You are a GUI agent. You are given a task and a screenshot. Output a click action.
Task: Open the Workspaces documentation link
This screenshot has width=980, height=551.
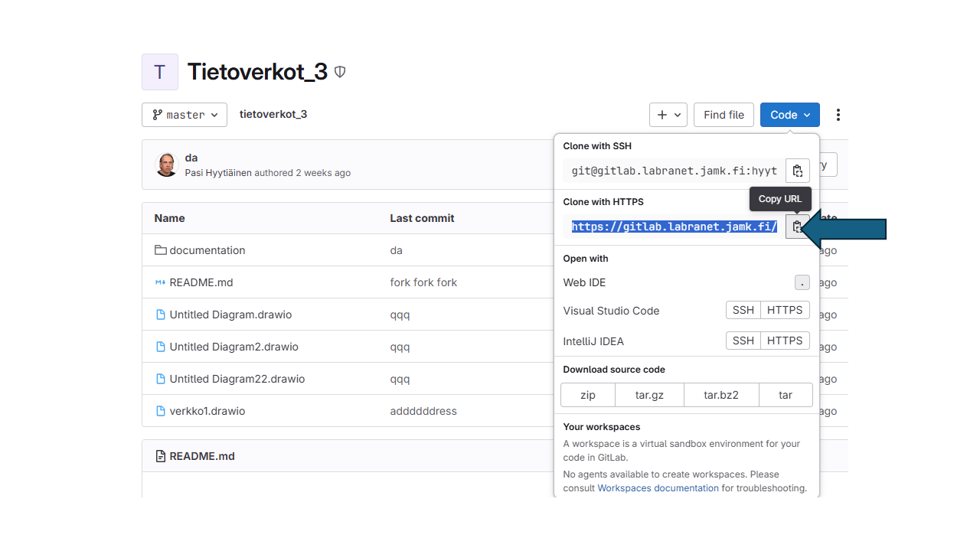[x=658, y=488]
